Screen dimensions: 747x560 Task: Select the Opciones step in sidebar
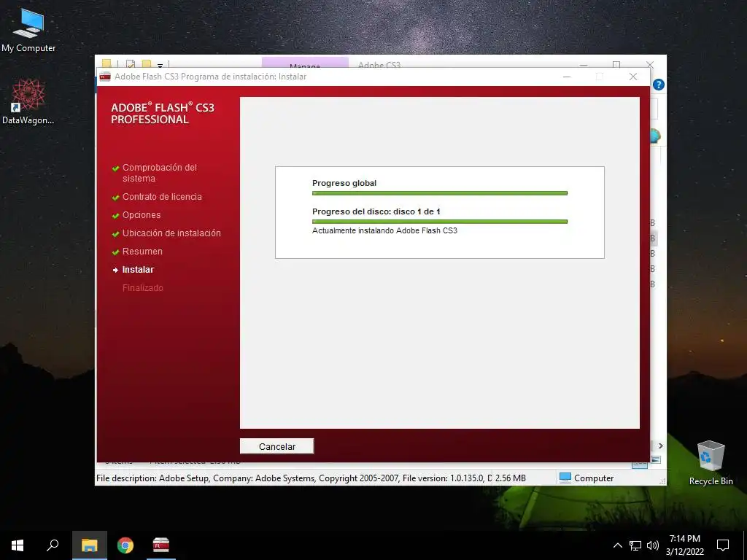pyautogui.click(x=142, y=215)
